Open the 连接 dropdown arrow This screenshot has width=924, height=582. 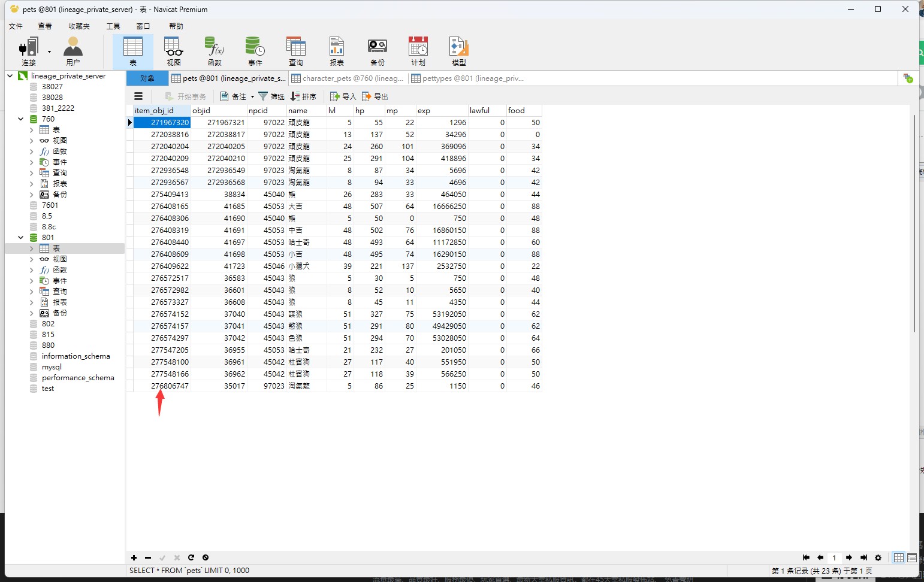click(49, 51)
